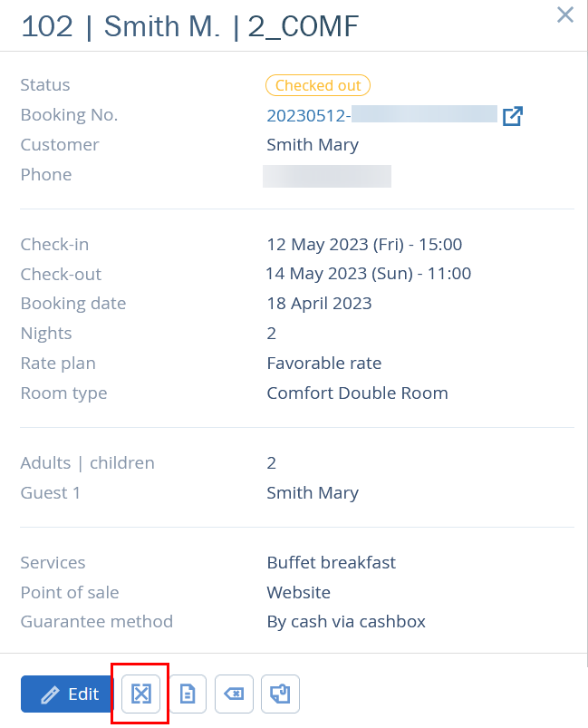Image resolution: width=588 pixels, height=728 pixels.
Task: Click the bracketed X icon beside Edit
Action: pyautogui.click(x=140, y=694)
